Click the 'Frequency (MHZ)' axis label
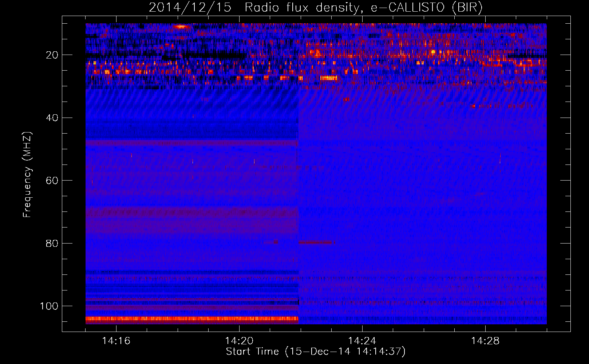Image resolution: width=589 pixels, height=364 pixels. coord(27,174)
